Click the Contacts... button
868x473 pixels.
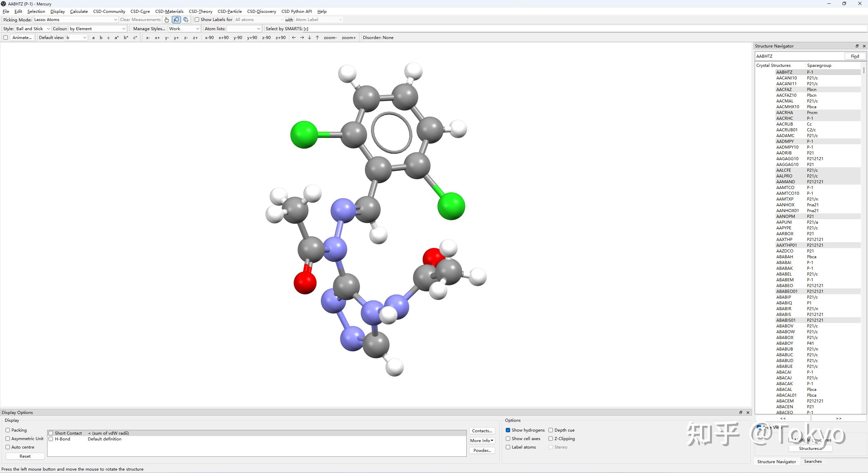pyautogui.click(x=482, y=431)
